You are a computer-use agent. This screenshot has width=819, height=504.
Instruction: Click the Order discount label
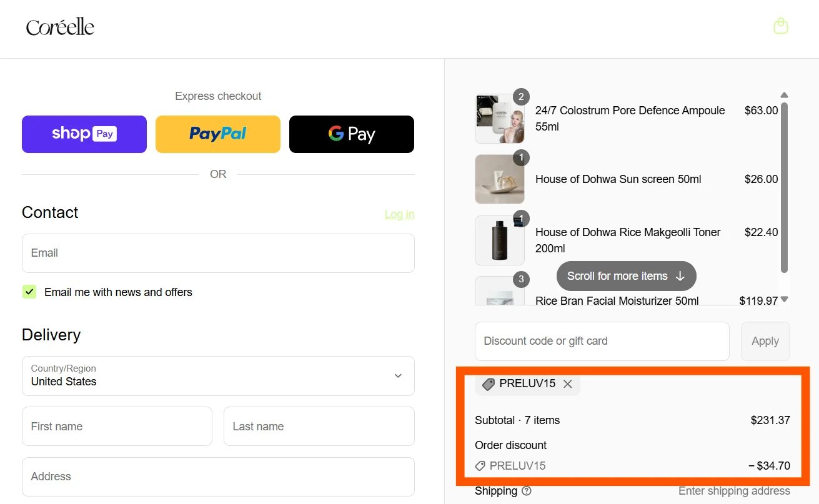510,445
